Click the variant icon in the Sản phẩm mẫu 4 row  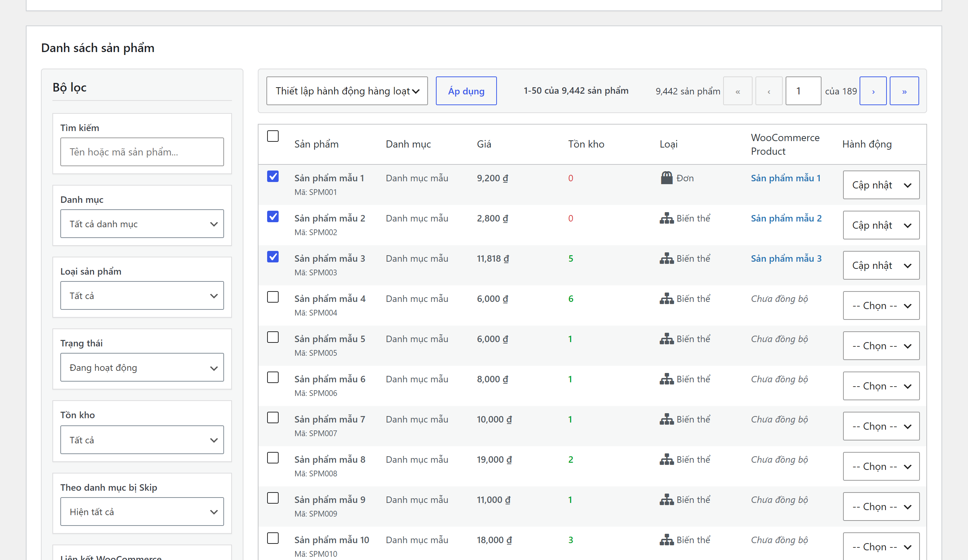click(666, 298)
